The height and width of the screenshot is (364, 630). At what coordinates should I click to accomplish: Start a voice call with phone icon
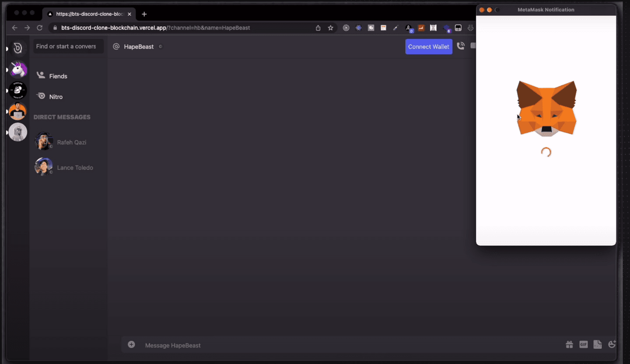[x=461, y=46]
